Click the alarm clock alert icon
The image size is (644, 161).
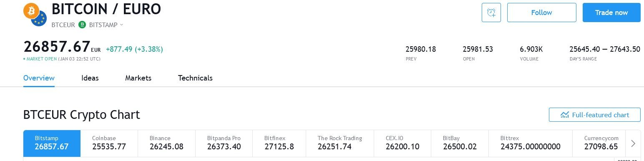click(491, 13)
